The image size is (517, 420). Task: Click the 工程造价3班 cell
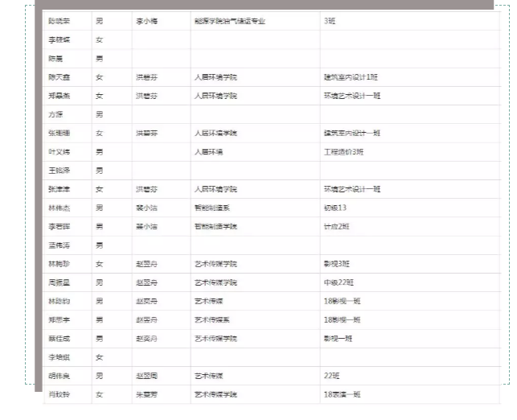410,152
